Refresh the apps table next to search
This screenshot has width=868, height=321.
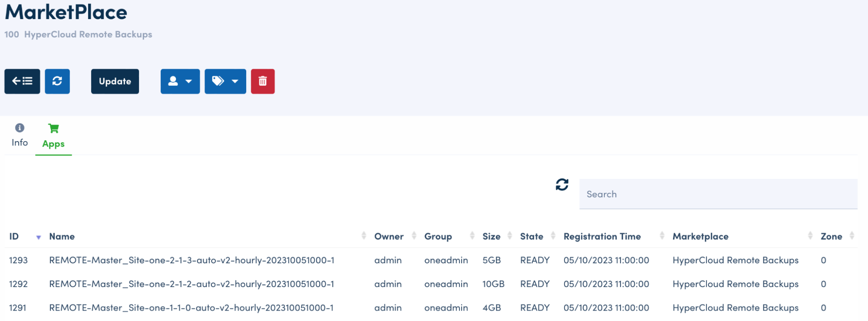562,185
